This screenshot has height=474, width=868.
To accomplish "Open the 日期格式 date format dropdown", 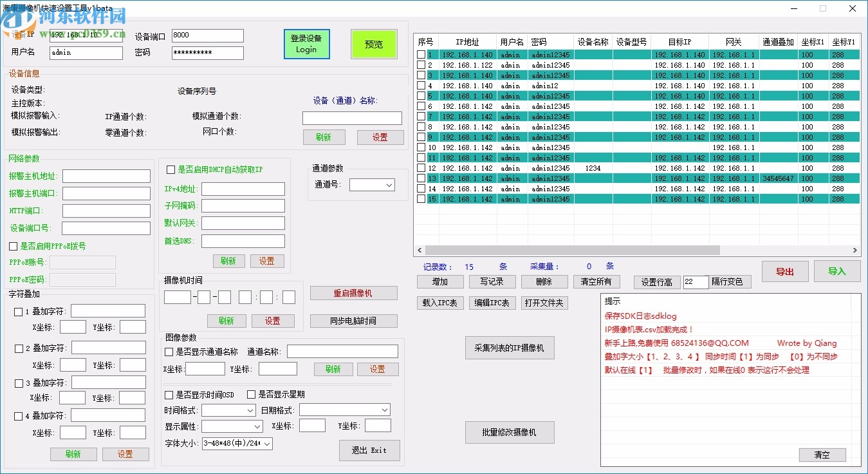I will click(344, 410).
